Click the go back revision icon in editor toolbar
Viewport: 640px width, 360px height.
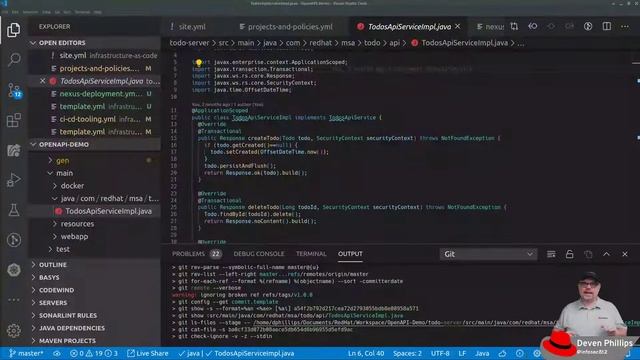click(533, 27)
